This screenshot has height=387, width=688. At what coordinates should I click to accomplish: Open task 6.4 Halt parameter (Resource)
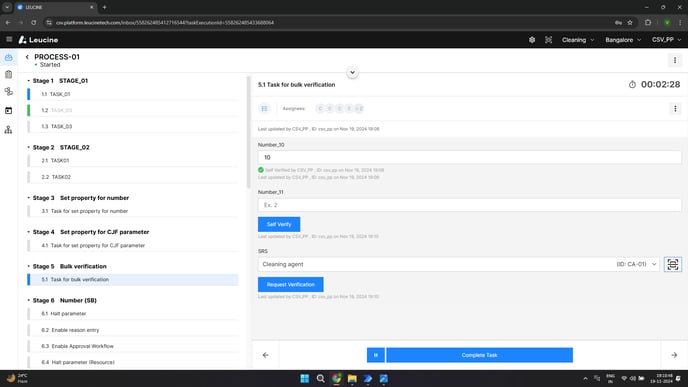[x=133, y=362]
